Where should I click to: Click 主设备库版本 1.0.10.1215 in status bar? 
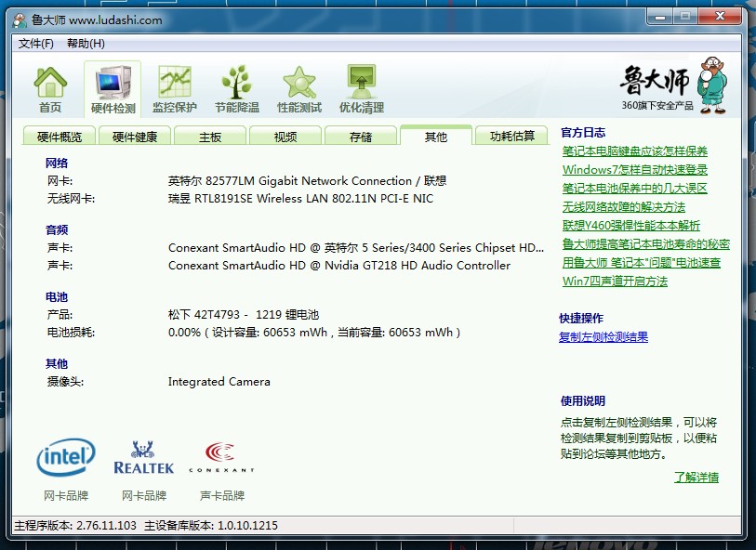(211, 526)
